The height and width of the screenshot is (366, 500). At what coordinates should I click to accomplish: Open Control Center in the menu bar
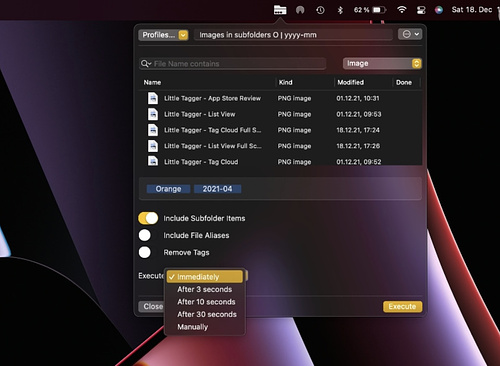coord(421,10)
